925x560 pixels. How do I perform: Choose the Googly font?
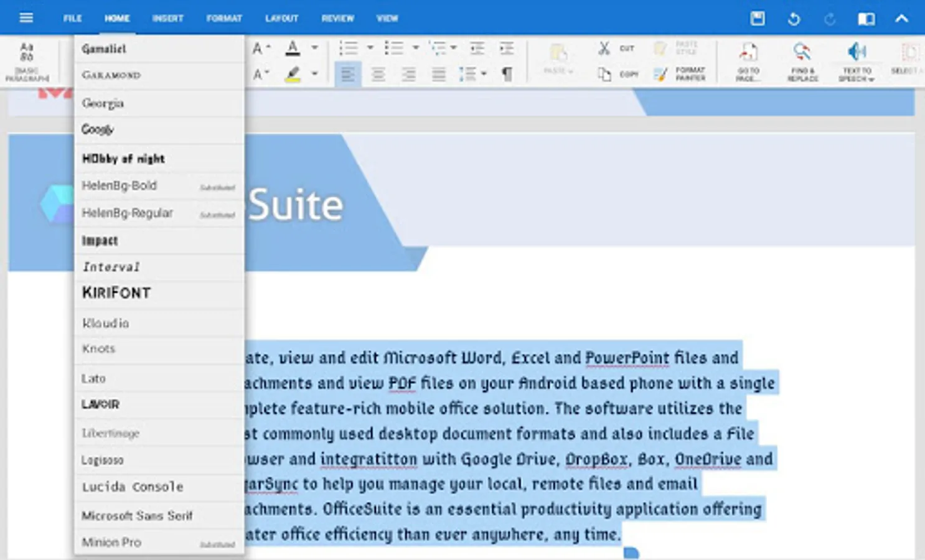(x=159, y=129)
